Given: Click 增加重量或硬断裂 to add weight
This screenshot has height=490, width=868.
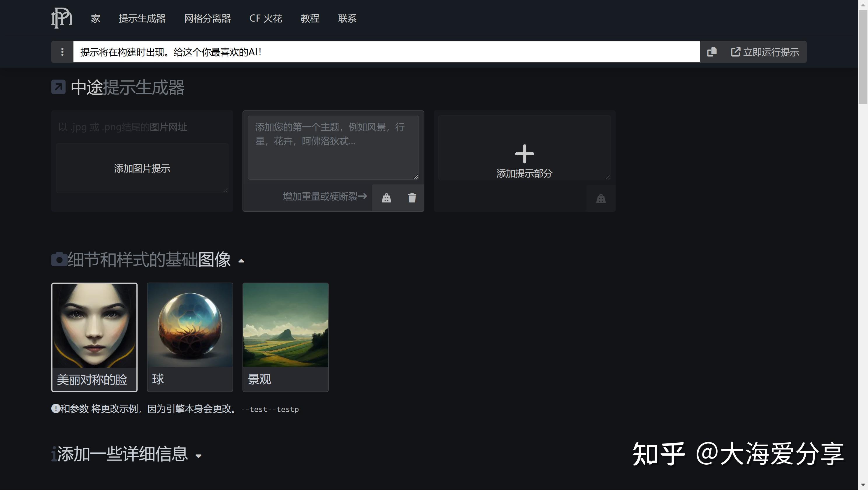Looking at the screenshot, I should [x=324, y=196].
